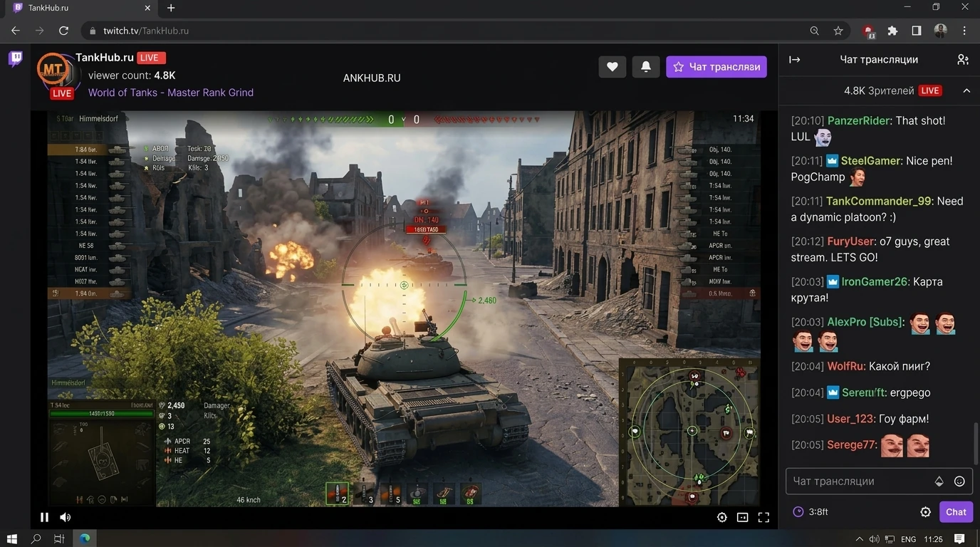Image resolution: width=980 pixels, height=547 pixels.
Task: Open the TankHub.ru channel avatar
Action: [55, 71]
